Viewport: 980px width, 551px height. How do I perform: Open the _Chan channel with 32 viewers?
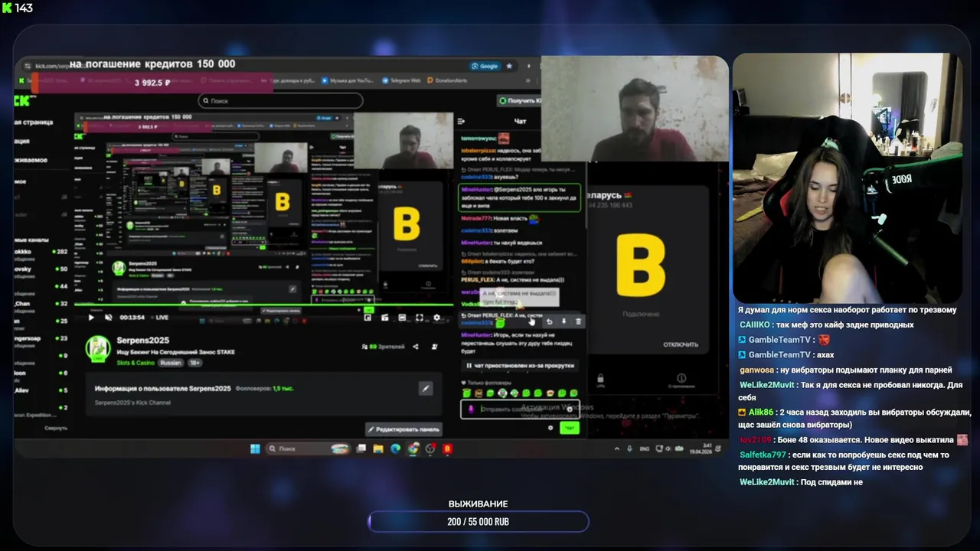41,304
